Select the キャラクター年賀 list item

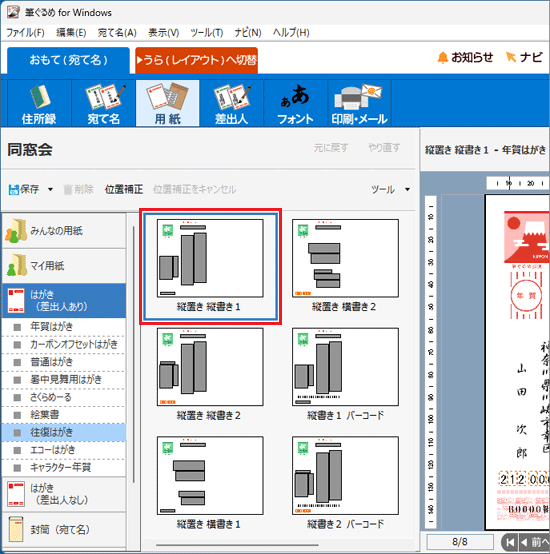(64, 468)
